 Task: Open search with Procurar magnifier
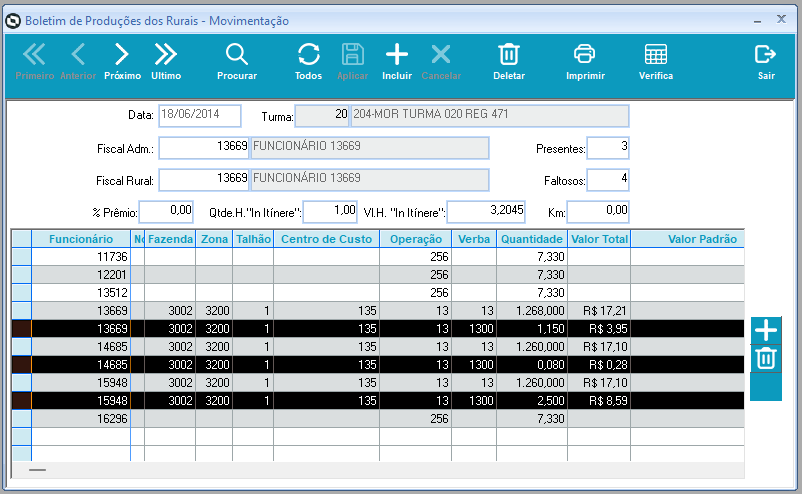(237, 61)
